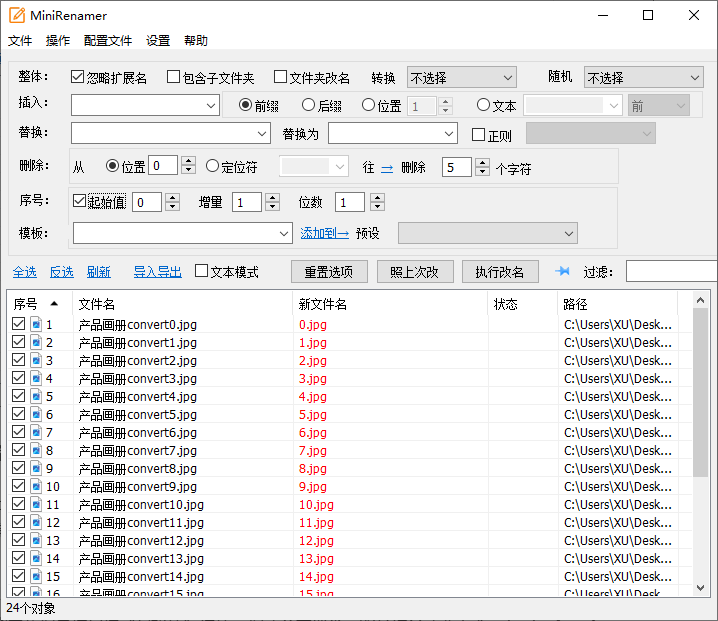718x621 pixels.
Task: Click the 全选 link
Action: pyautogui.click(x=25, y=272)
